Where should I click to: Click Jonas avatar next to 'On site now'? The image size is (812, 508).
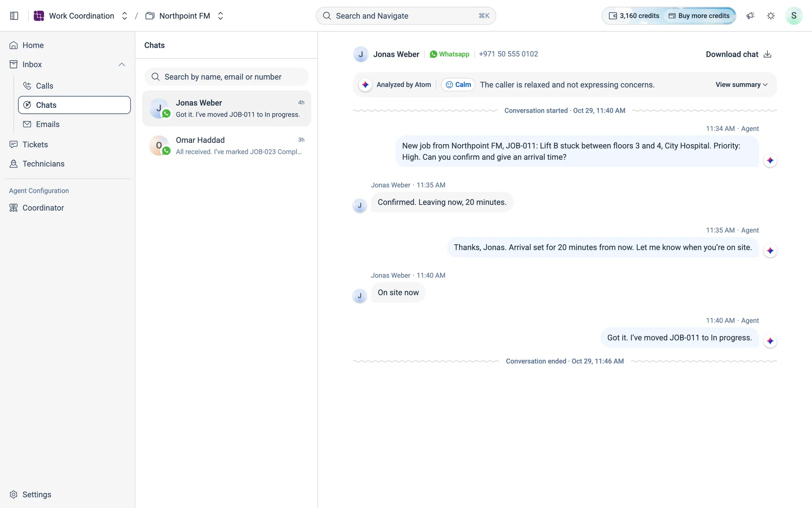click(360, 296)
